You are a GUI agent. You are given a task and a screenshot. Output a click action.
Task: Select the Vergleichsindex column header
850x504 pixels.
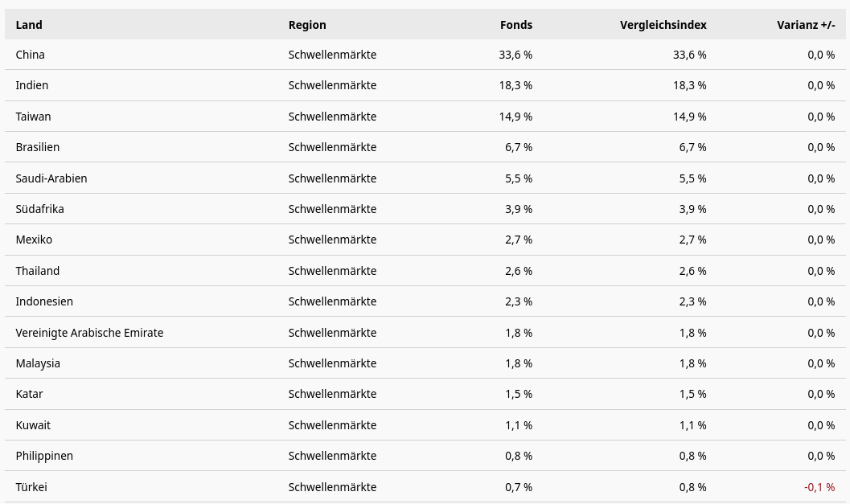(663, 25)
